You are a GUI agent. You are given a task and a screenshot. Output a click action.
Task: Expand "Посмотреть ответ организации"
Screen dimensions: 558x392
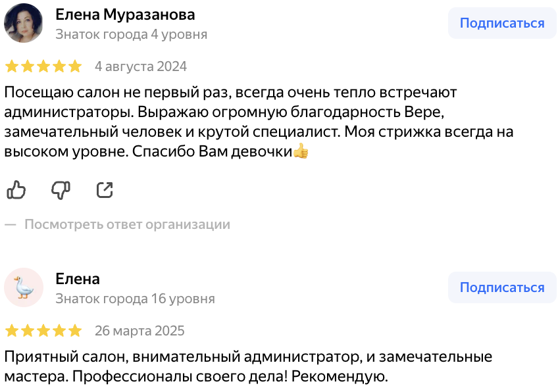[x=127, y=224]
